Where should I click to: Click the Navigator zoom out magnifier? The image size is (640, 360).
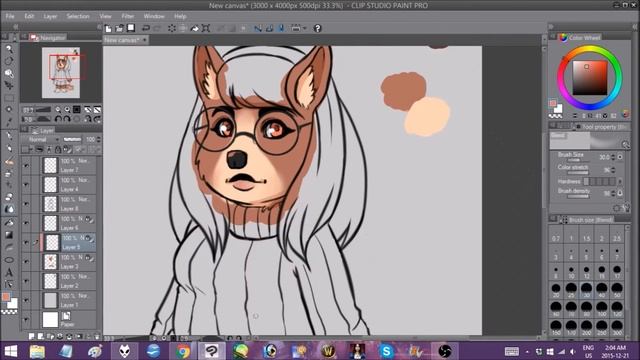click(x=58, y=110)
